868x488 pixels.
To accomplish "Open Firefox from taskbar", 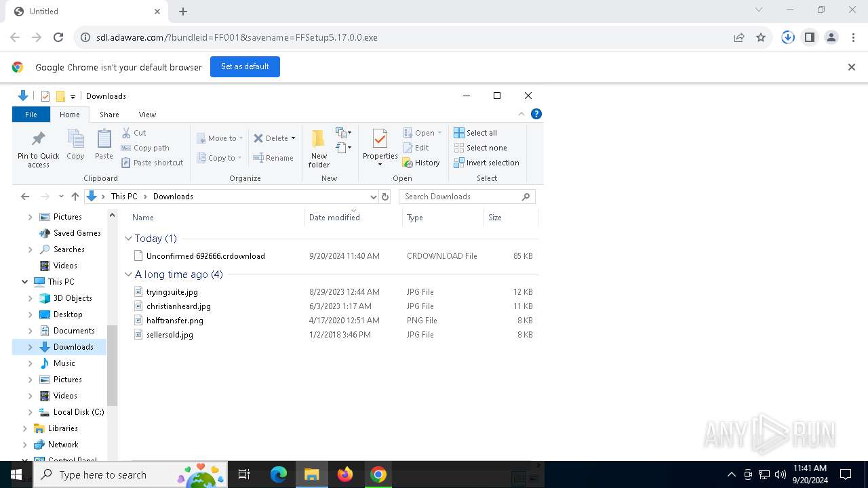I will pyautogui.click(x=345, y=474).
